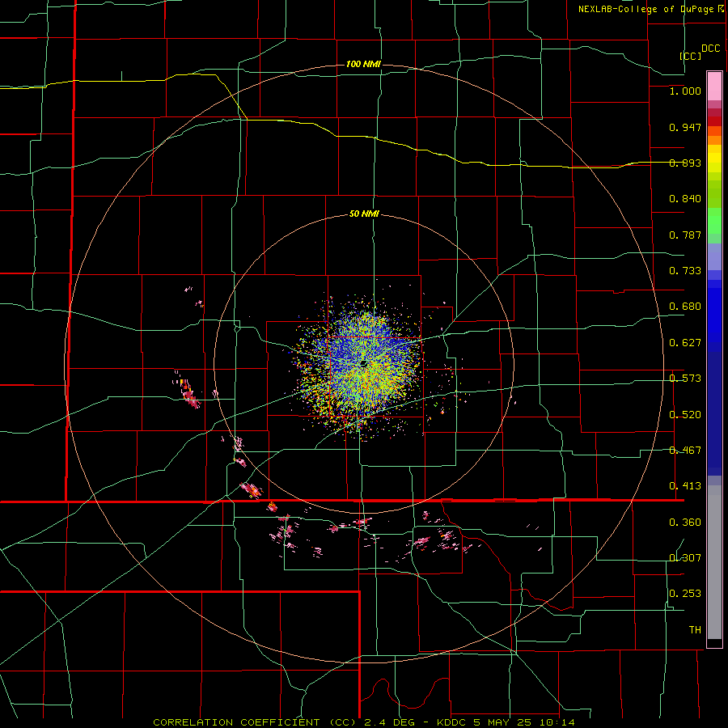Viewport: 728px width, 728px height.
Task: Click the 50 NMI range ring label
Action: [x=364, y=214]
